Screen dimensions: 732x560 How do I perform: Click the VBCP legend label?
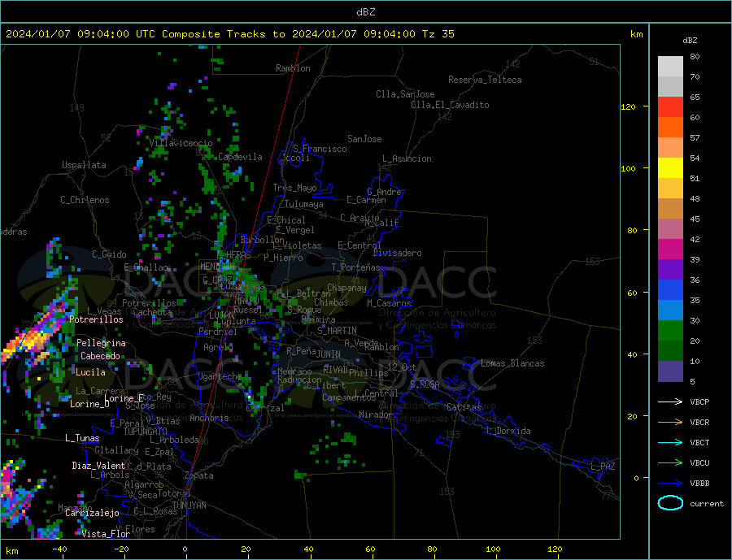click(699, 402)
